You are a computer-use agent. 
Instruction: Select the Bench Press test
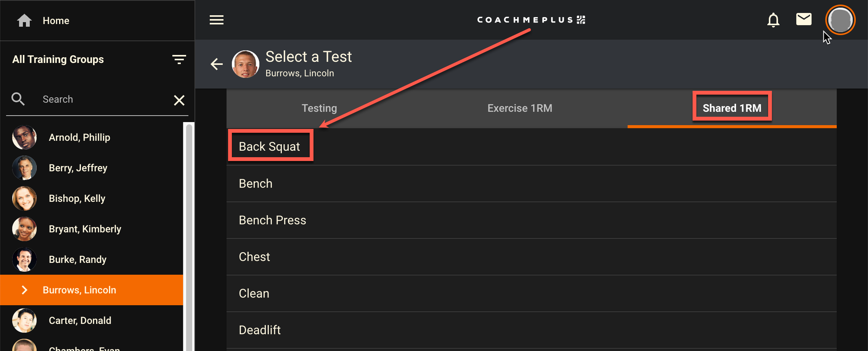coord(272,220)
